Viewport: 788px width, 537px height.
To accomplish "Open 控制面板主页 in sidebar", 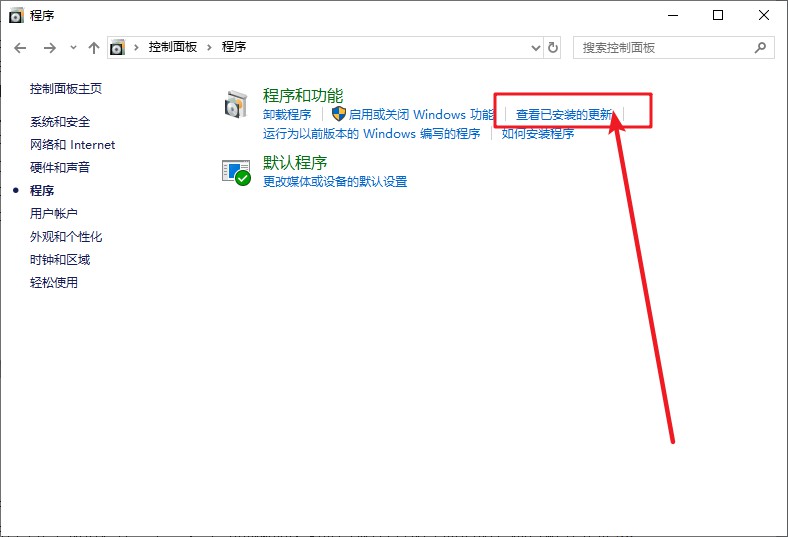I will (66, 89).
